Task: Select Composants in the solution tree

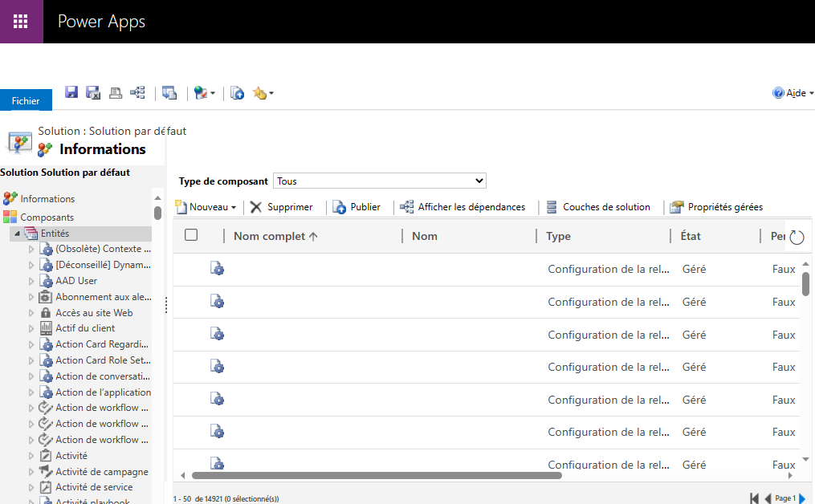Action: (47, 217)
